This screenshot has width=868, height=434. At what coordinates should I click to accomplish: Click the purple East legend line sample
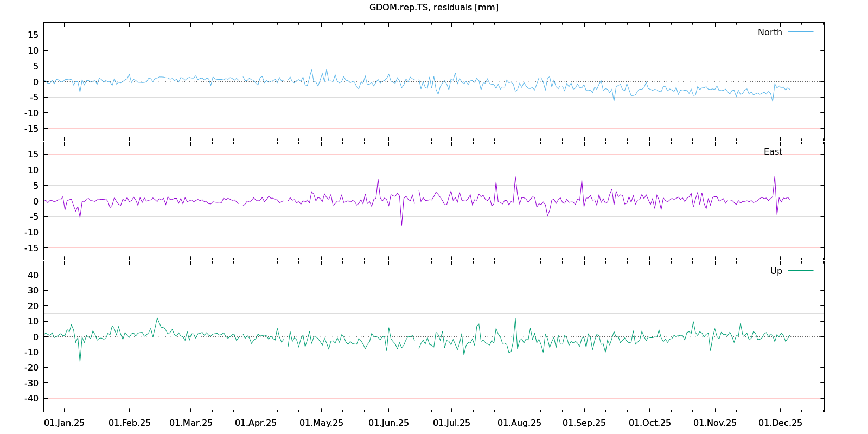pyautogui.click(x=800, y=151)
